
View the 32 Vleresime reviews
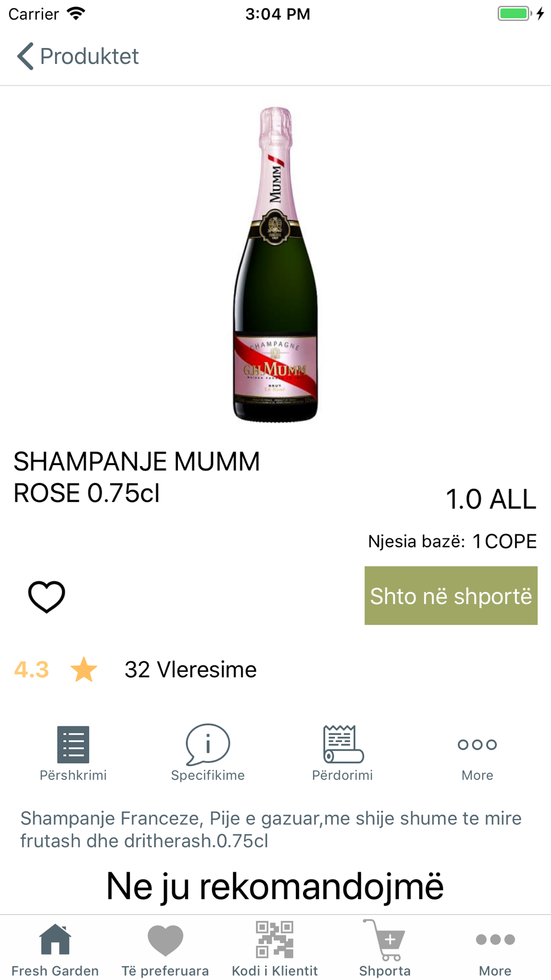191,670
